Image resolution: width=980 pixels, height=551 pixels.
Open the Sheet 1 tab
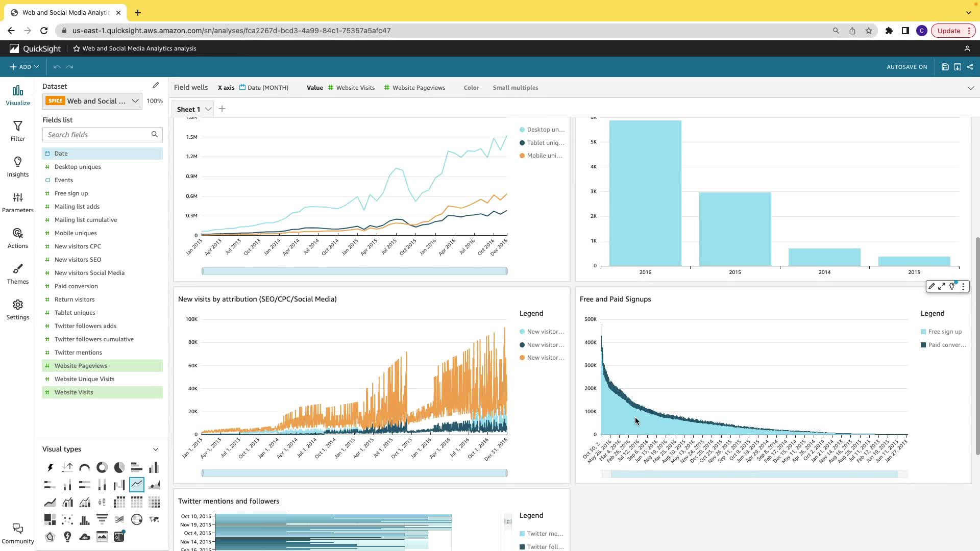click(188, 109)
